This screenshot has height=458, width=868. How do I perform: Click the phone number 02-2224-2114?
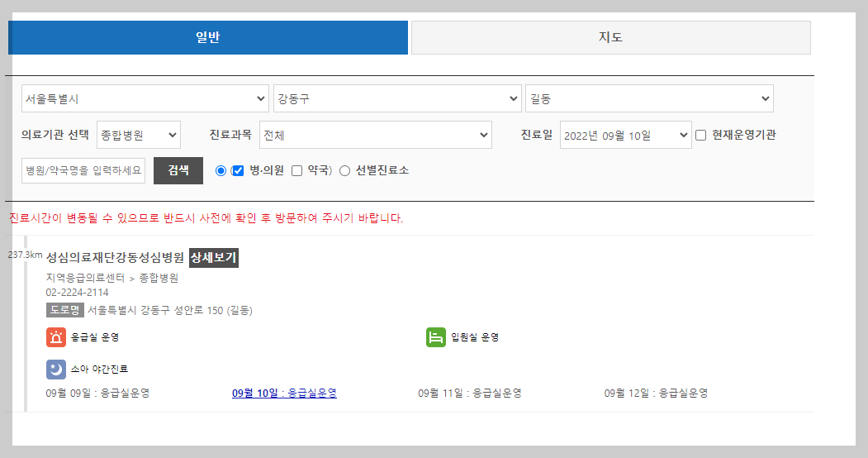77,293
